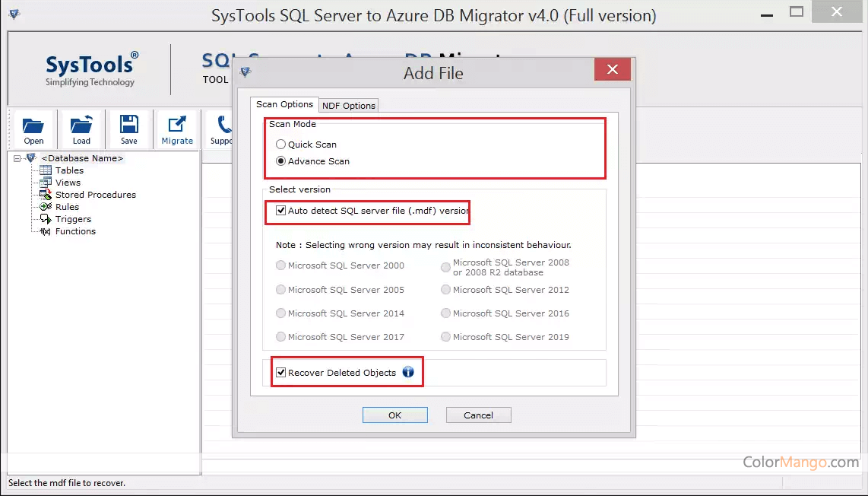This screenshot has height=496, width=868.
Task: Uncheck Auto detect SQL server file version
Action: (281, 211)
